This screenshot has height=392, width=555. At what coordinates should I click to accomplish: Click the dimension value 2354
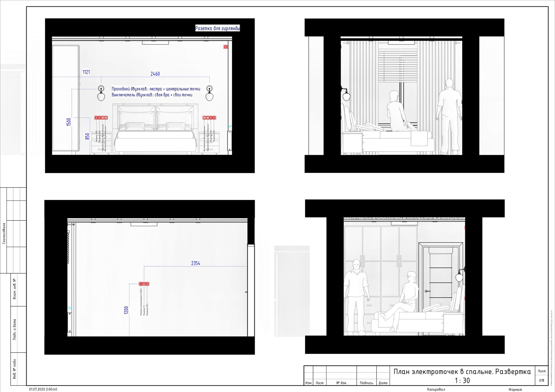[196, 263]
